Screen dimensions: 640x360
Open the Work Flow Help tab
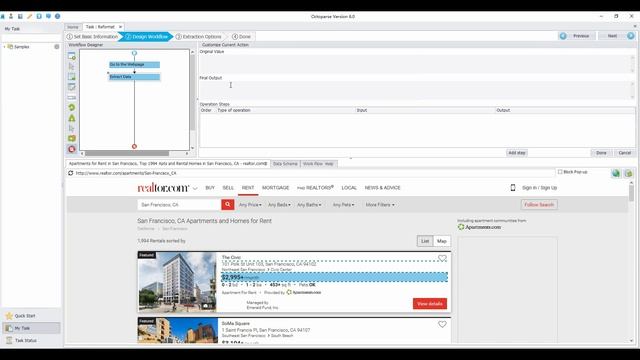pos(318,164)
